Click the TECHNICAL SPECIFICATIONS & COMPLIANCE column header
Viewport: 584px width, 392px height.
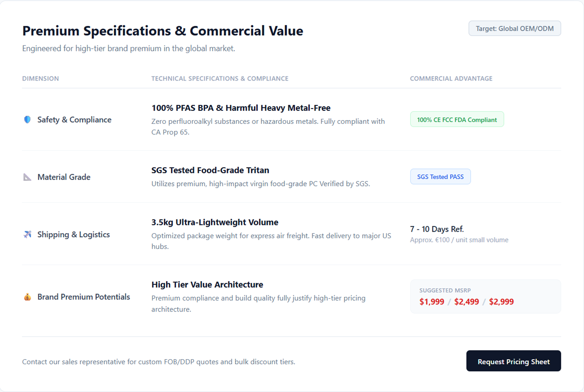pos(220,78)
